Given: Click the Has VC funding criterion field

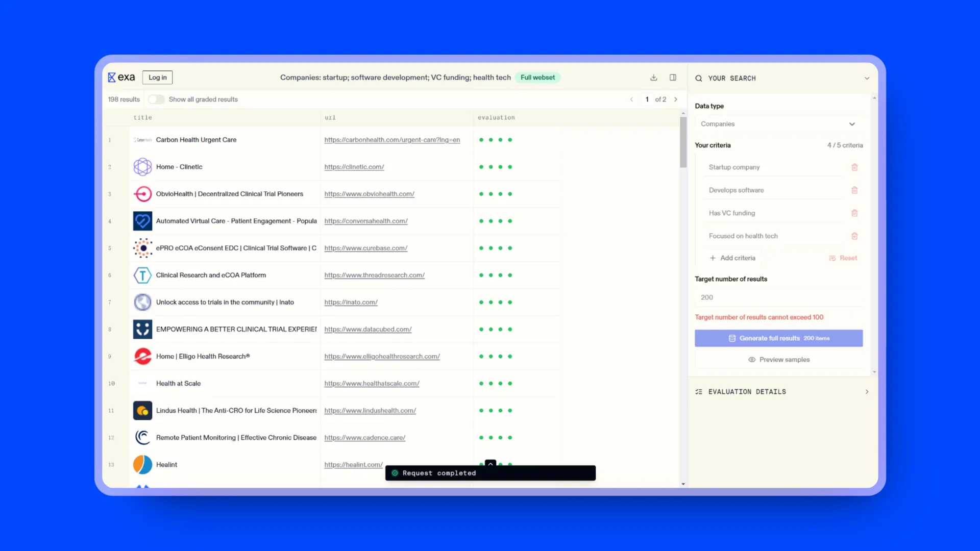Looking at the screenshot, I should click(x=773, y=213).
